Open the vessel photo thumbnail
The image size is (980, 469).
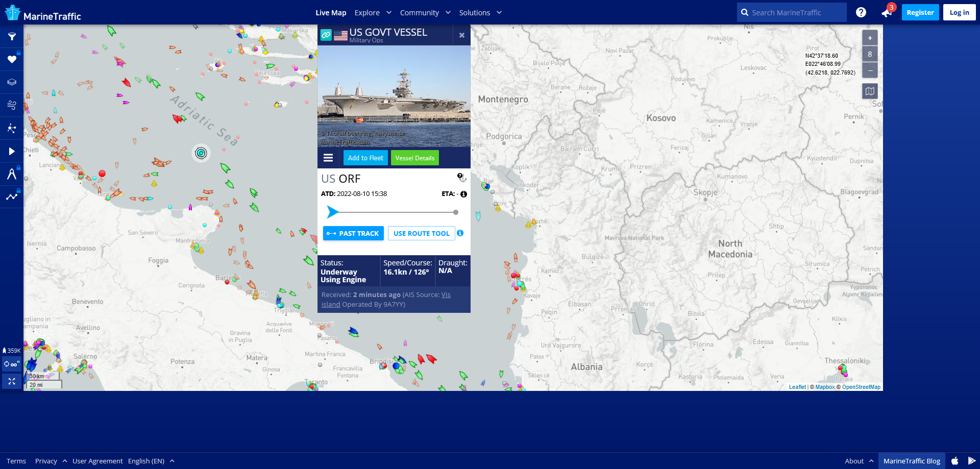pyautogui.click(x=394, y=96)
